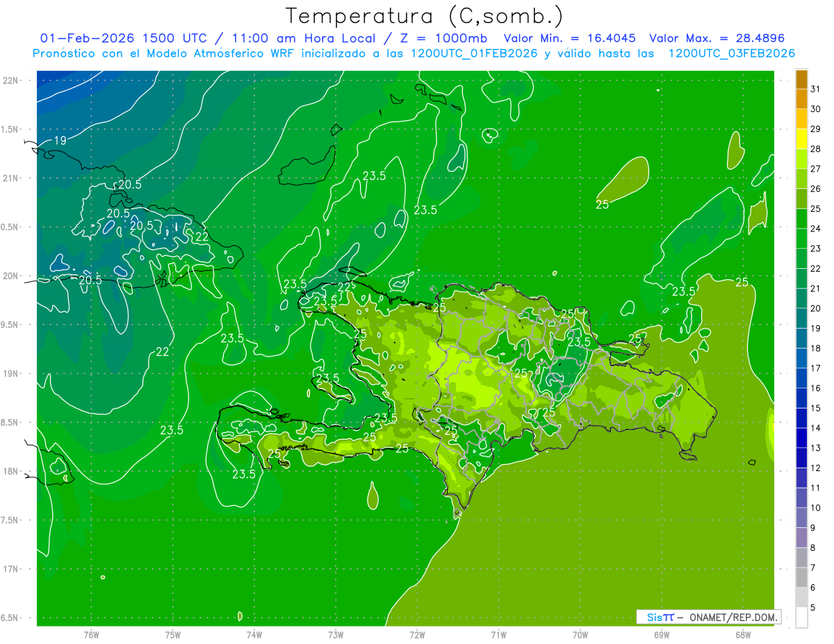Click longitude axis label "69W"
This screenshot has width=834, height=644.
[x=662, y=636]
